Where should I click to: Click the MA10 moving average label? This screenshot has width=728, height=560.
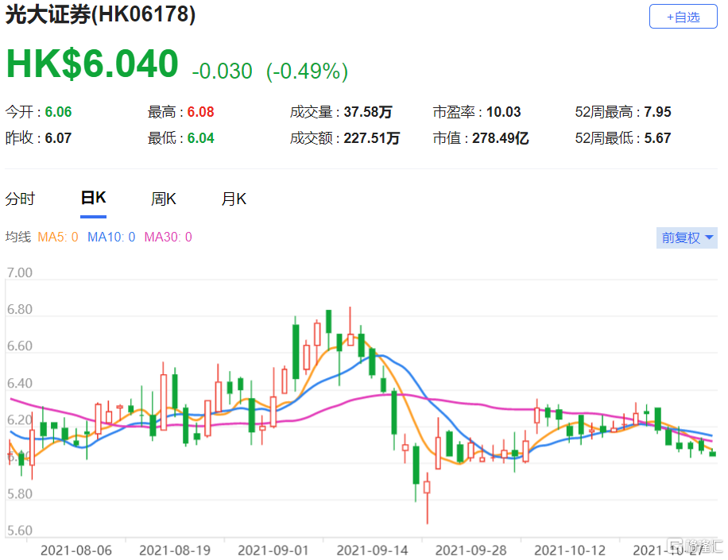[111, 237]
